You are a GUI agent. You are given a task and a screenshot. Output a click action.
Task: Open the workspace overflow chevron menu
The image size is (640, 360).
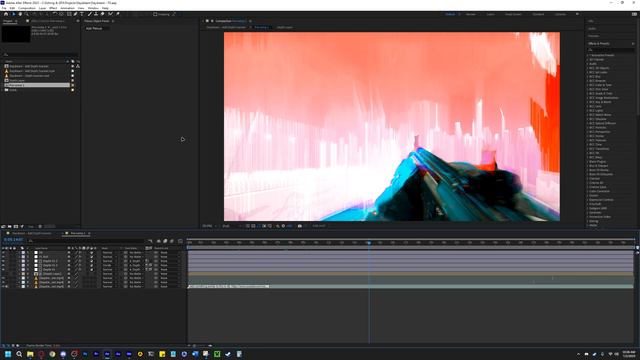point(577,14)
